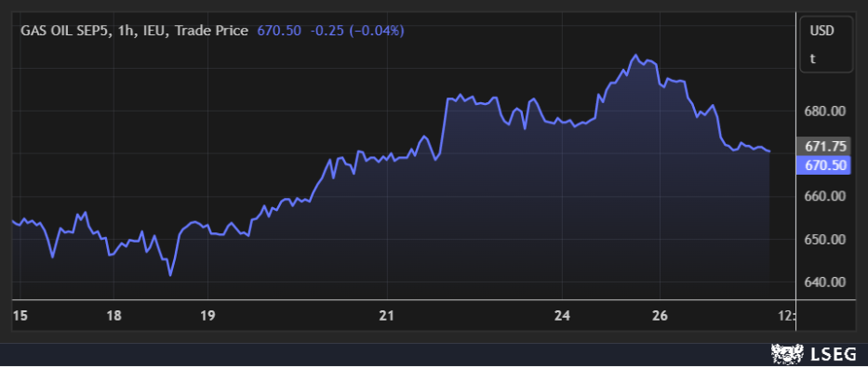This screenshot has height=367, width=868.
Task: Click the 670.50 trade price in header
Action: [279, 31]
